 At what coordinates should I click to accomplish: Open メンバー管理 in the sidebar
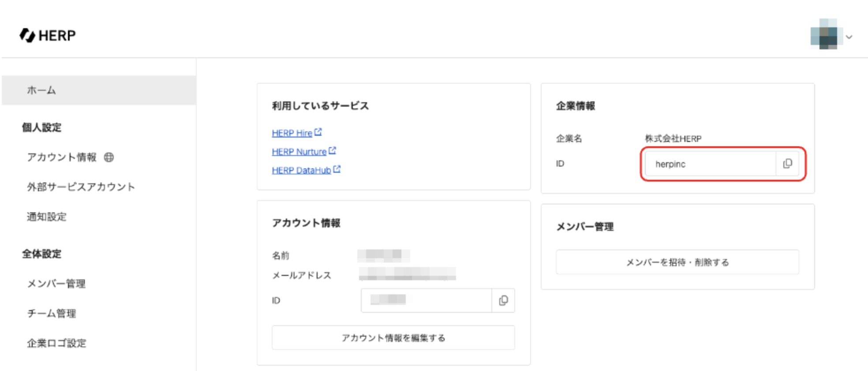56,284
